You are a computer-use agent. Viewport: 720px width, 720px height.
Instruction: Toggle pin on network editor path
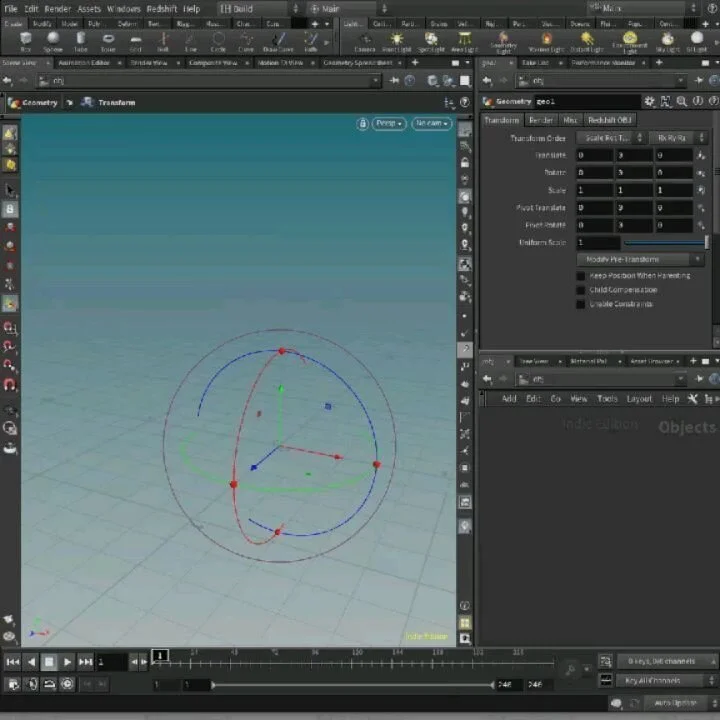click(699, 379)
